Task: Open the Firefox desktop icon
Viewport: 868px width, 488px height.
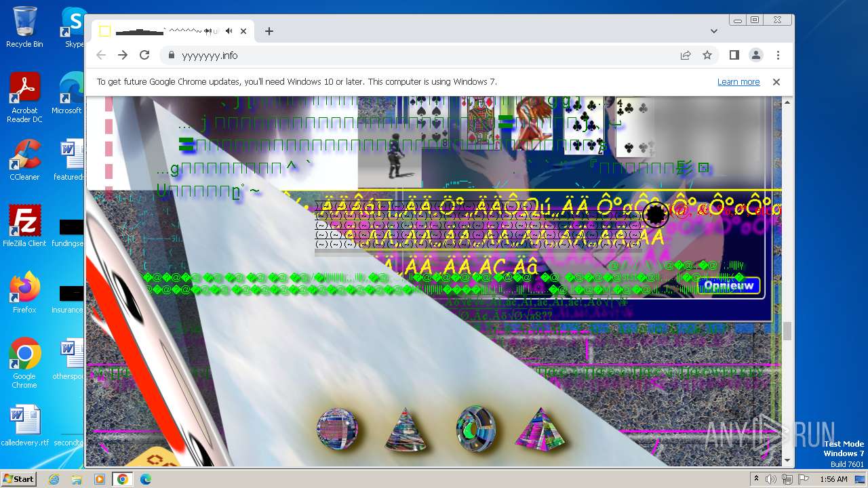Action: click(x=24, y=293)
